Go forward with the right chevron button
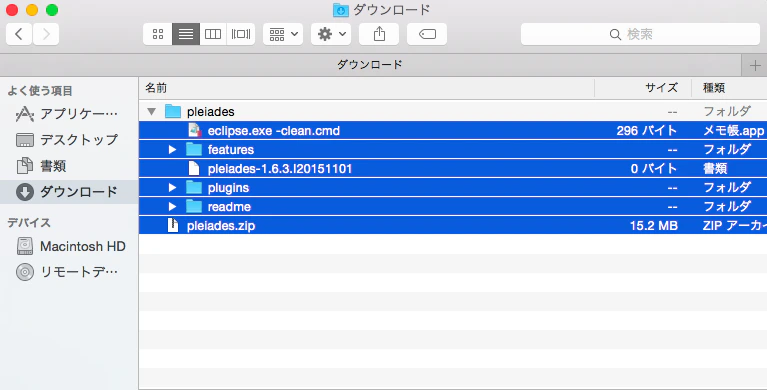This screenshot has width=767, height=390. (46, 34)
